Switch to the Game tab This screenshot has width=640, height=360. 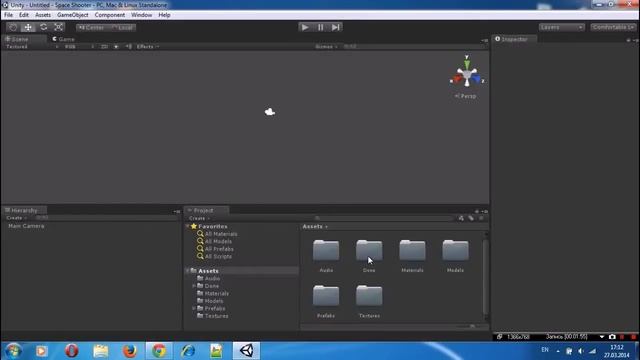(x=63, y=39)
